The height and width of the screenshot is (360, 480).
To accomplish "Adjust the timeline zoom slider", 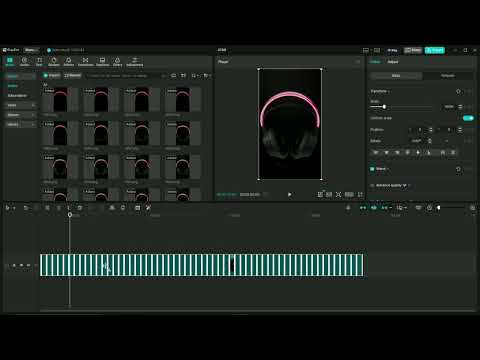I will [438, 208].
